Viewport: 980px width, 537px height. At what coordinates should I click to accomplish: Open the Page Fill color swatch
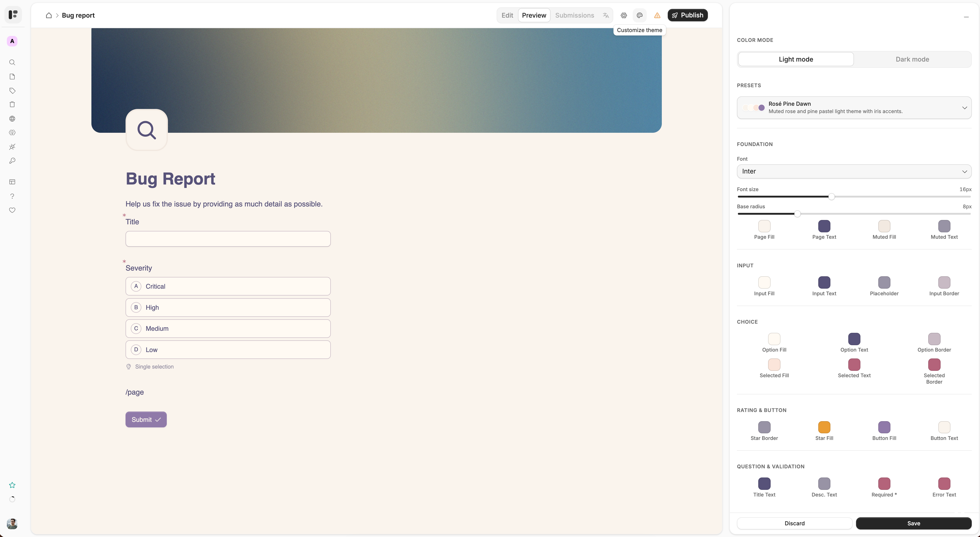click(x=764, y=226)
